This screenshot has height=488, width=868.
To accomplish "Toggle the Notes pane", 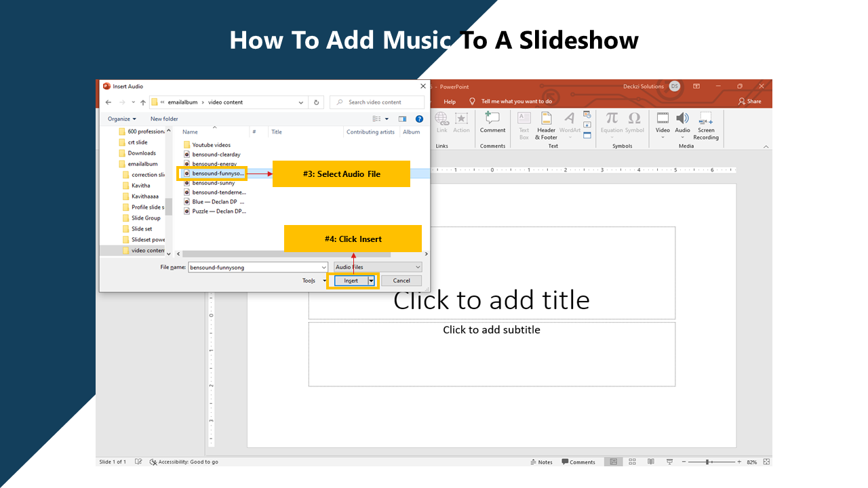I will coord(541,462).
